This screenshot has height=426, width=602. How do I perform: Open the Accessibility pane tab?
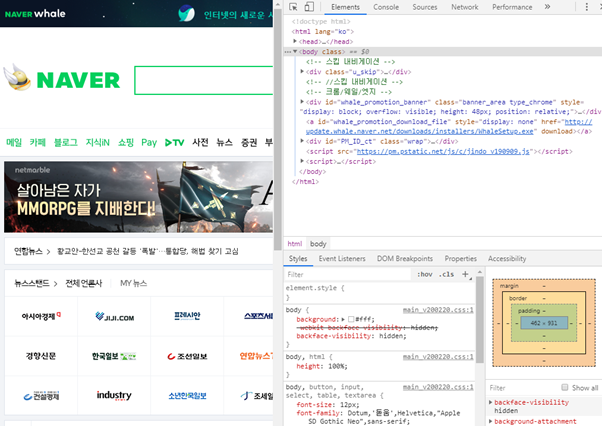(x=507, y=259)
